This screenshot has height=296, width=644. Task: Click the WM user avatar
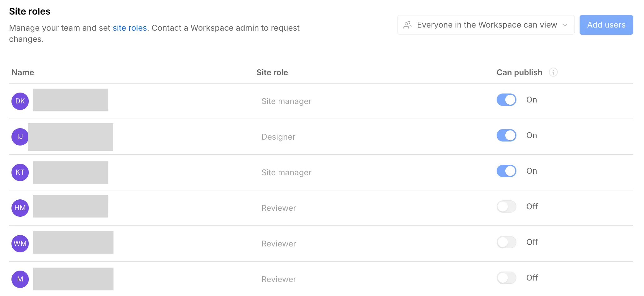click(x=20, y=244)
